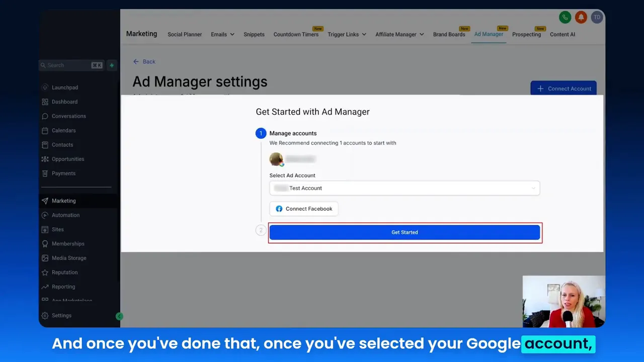
Task: Click the green phone dialer icon
Action: click(x=565, y=17)
